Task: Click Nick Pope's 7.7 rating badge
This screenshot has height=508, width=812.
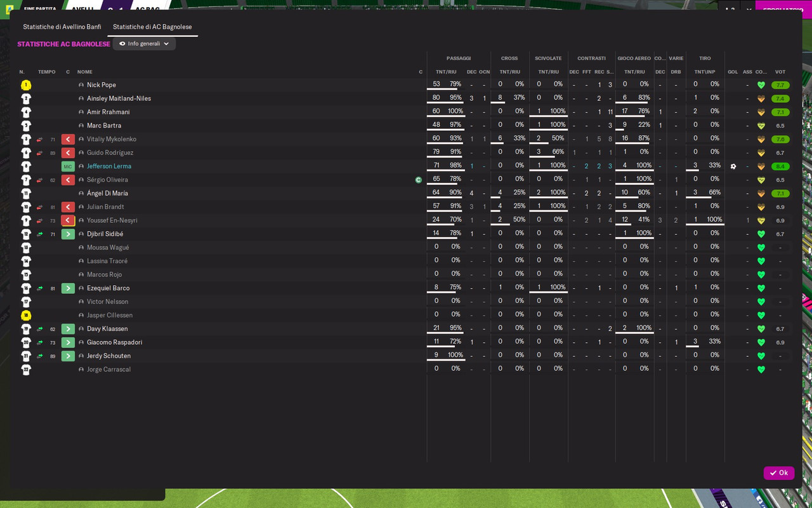Action: pos(780,85)
